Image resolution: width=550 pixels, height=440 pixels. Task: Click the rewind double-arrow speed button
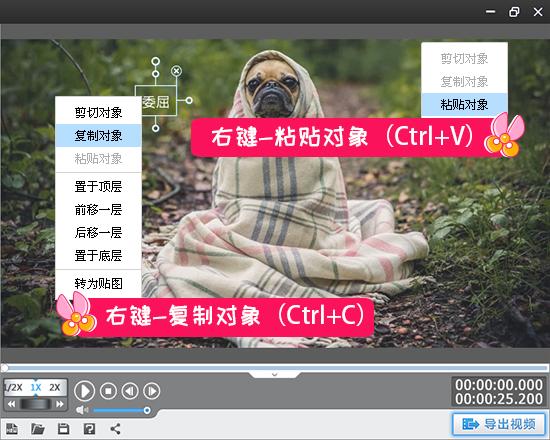coord(12,404)
